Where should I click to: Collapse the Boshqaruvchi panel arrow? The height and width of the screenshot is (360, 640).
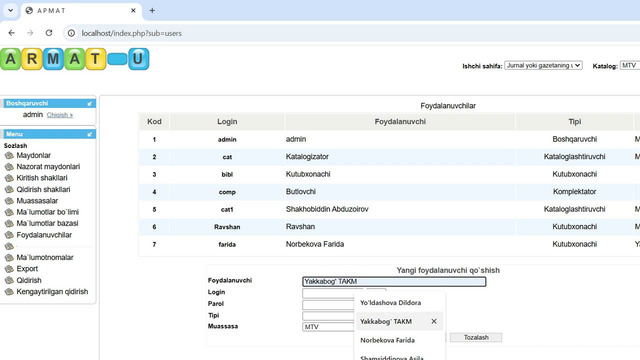coord(90,104)
